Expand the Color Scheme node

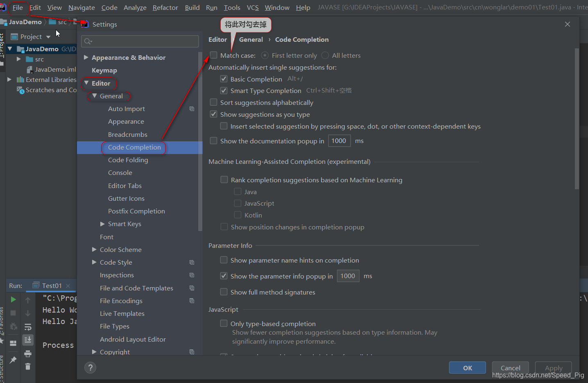click(94, 249)
